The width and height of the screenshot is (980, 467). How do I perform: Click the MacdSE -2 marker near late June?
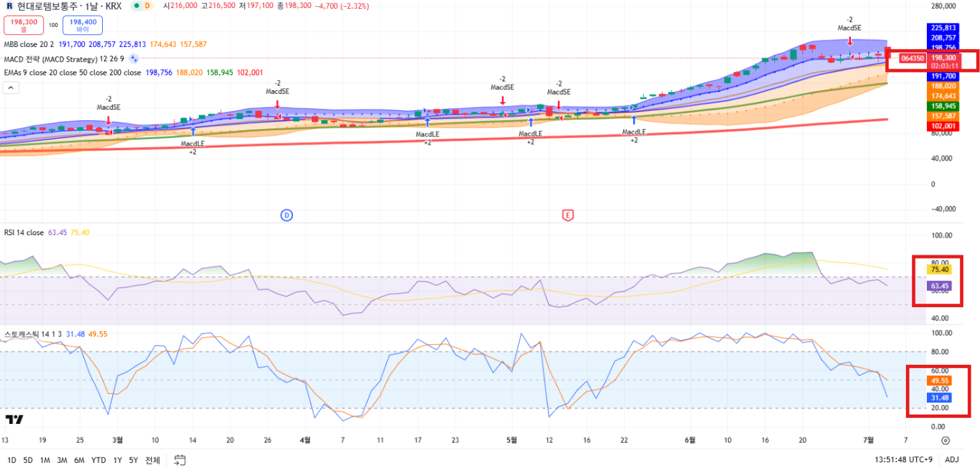tap(850, 24)
